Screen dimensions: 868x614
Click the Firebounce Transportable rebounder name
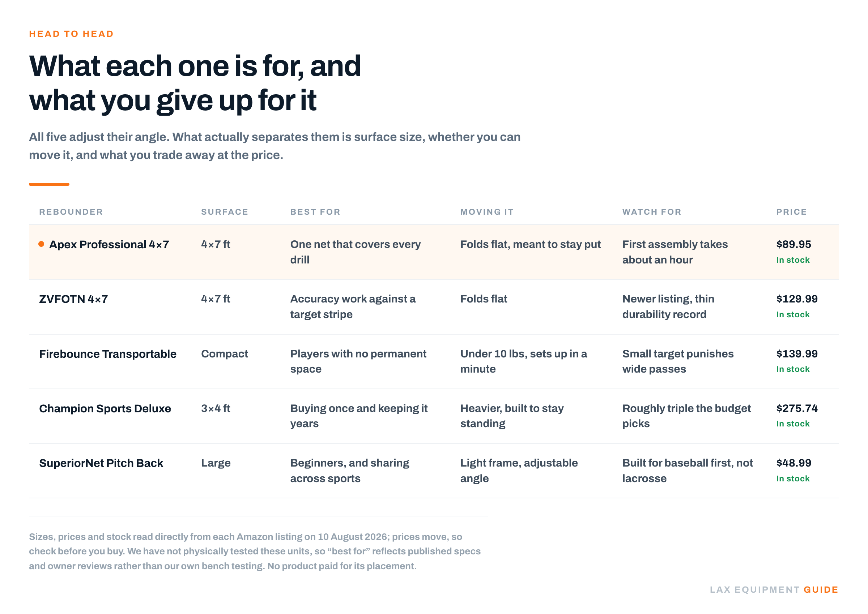[x=108, y=354]
